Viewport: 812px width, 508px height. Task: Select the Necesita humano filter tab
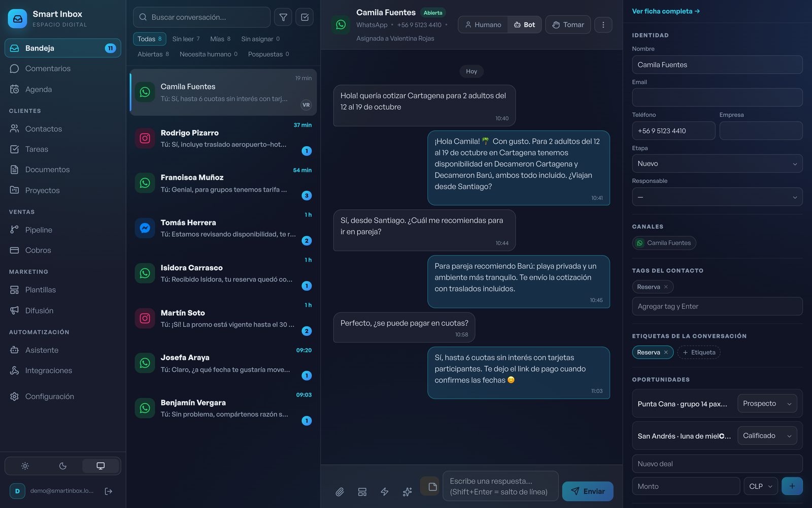(209, 54)
